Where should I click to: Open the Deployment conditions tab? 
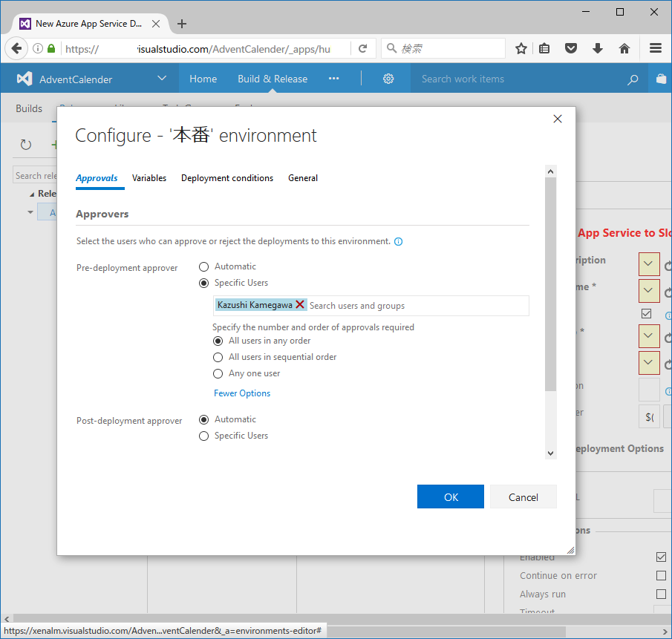pos(226,178)
